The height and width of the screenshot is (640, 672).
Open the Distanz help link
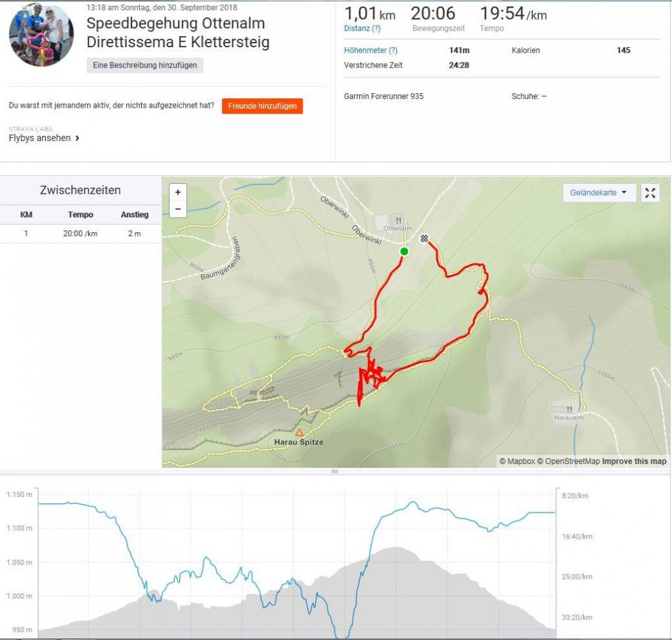(362, 29)
